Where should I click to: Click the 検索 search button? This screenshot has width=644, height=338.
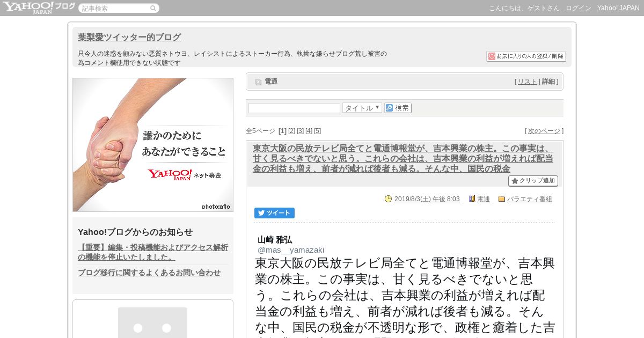click(398, 108)
